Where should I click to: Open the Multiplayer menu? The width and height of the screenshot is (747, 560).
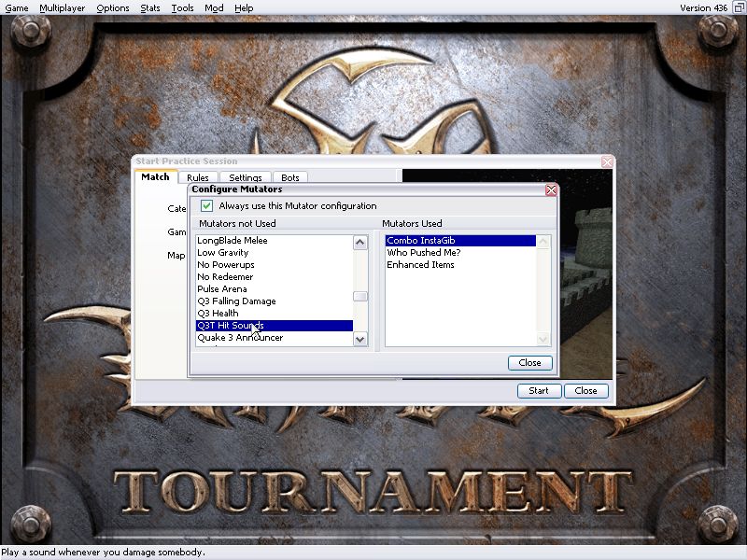point(63,7)
